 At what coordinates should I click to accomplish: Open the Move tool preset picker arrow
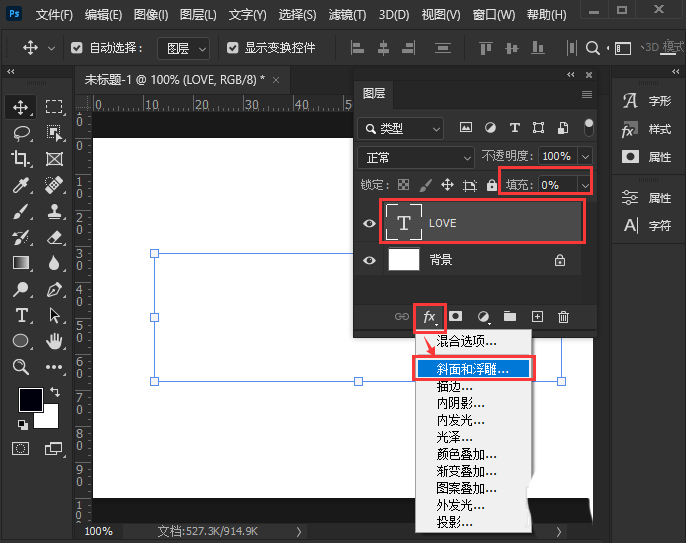[x=51, y=48]
